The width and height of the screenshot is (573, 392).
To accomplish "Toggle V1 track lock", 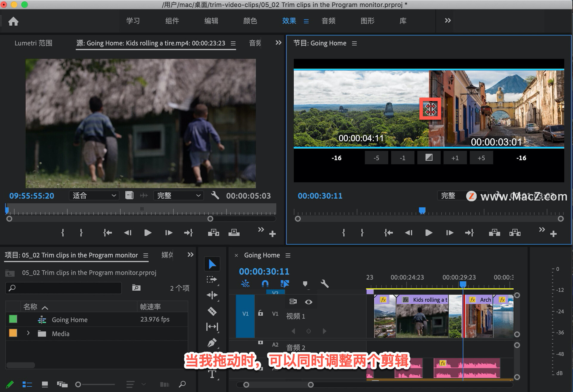I will pyautogui.click(x=261, y=313).
